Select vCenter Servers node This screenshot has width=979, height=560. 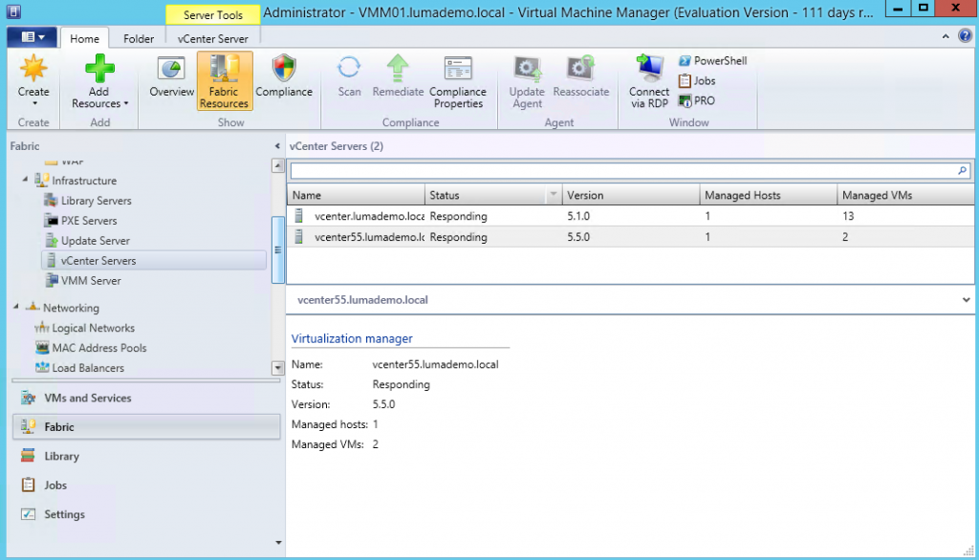coord(154,260)
